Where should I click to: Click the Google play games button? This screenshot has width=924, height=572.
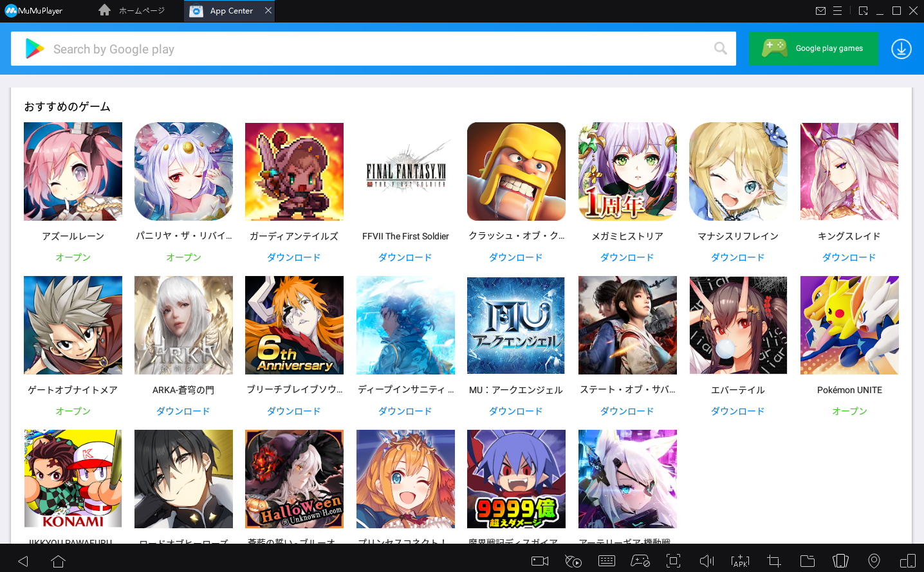click(x=813, y=48)
